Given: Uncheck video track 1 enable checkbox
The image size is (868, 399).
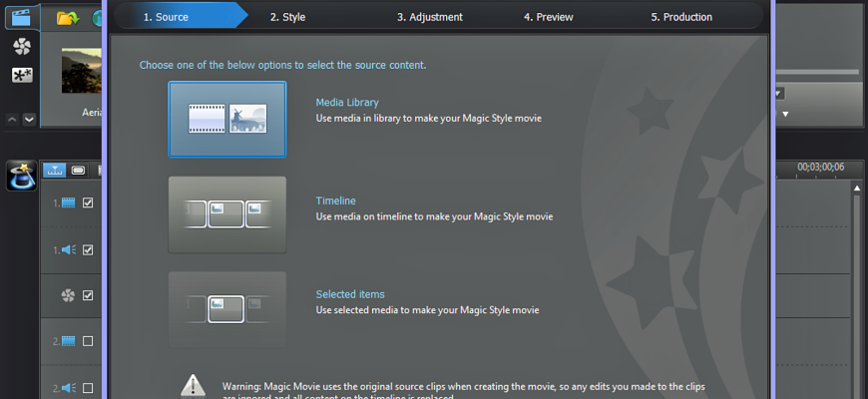Looking at the screenshot, I should (88, 203).
